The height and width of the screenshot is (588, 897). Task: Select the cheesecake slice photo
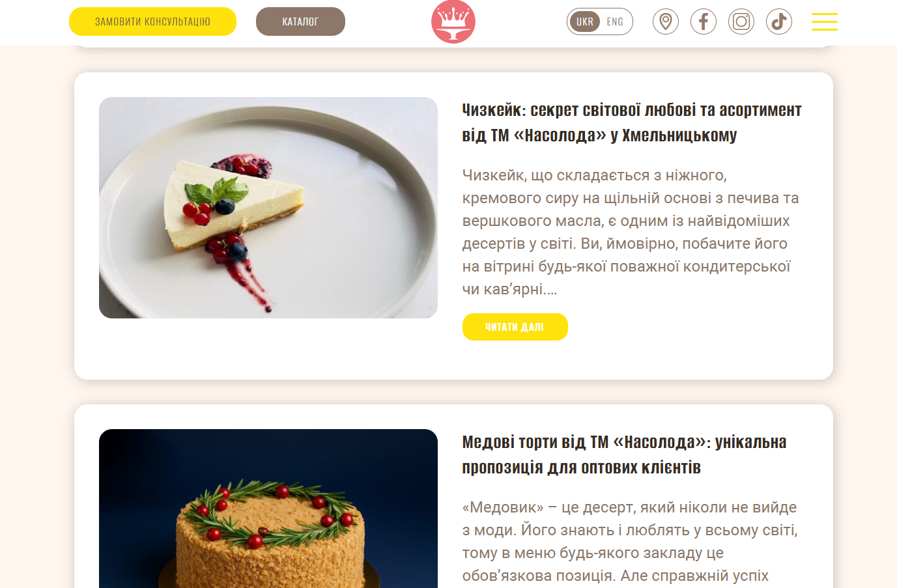pos(268,208)
